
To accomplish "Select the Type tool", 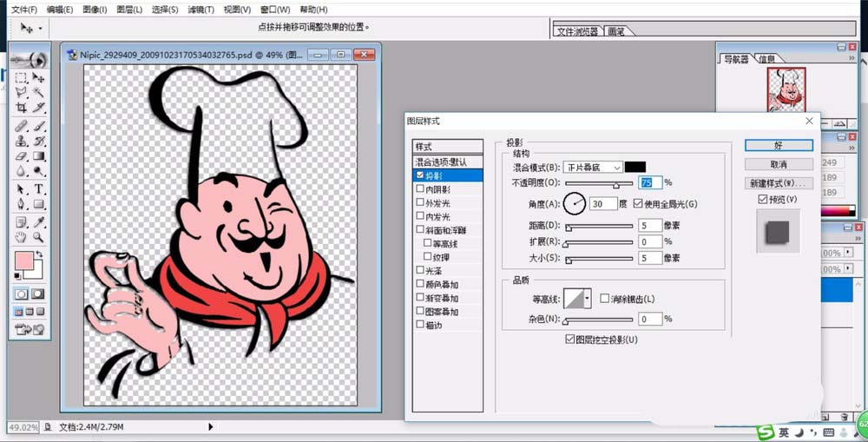I will pyautogui.click(x=38, y=189).
